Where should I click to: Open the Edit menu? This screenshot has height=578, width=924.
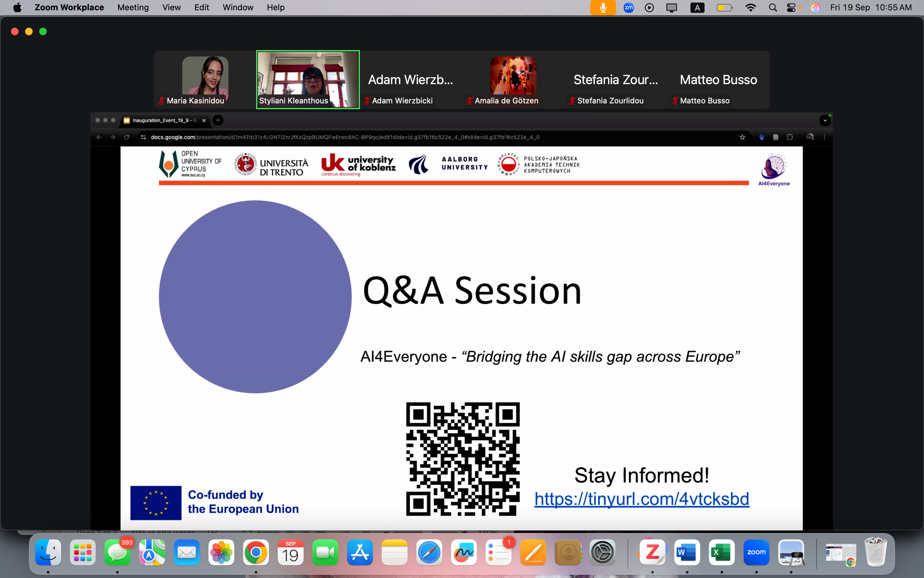[x=201, y=8]
